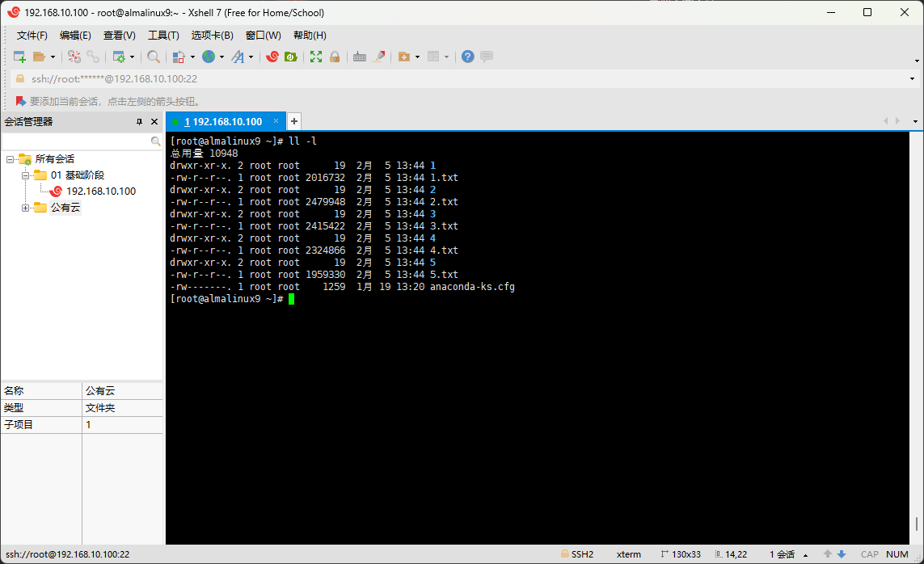
Task: Click the New Session toolbar icon
Action: click(19, 57)
